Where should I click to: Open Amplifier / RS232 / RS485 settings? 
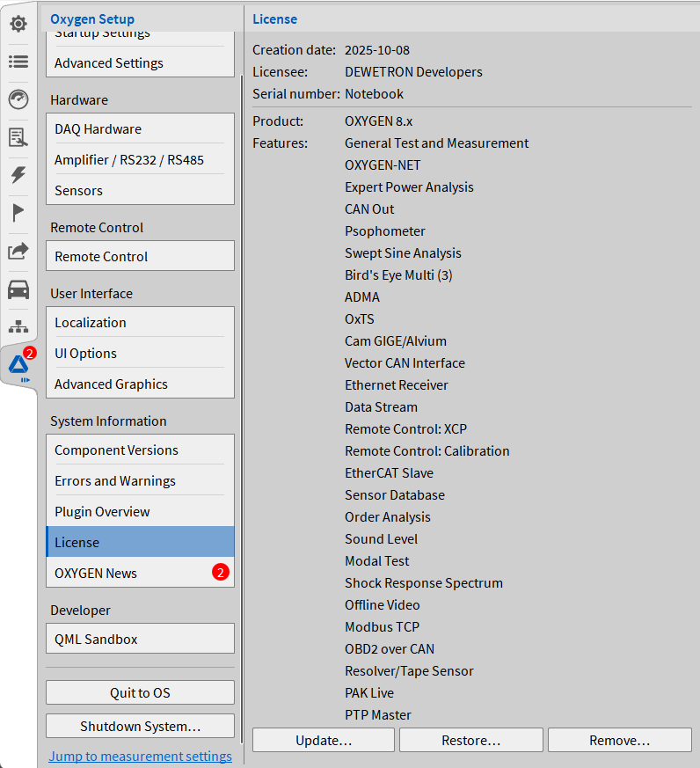(x=140, y=160)
